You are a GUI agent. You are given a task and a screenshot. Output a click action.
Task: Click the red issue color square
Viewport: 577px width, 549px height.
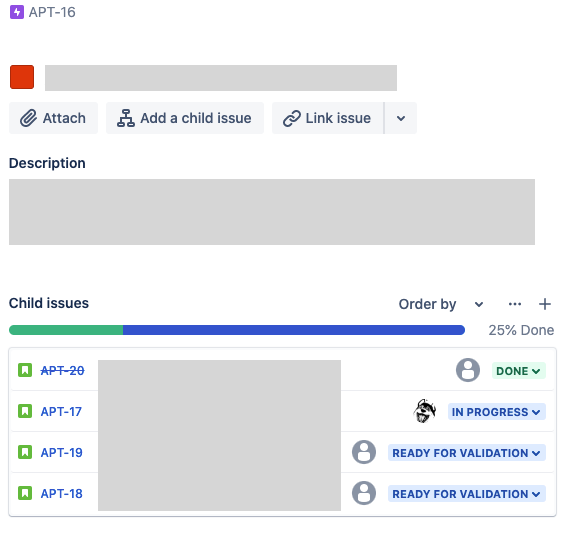tap(22, 77)
